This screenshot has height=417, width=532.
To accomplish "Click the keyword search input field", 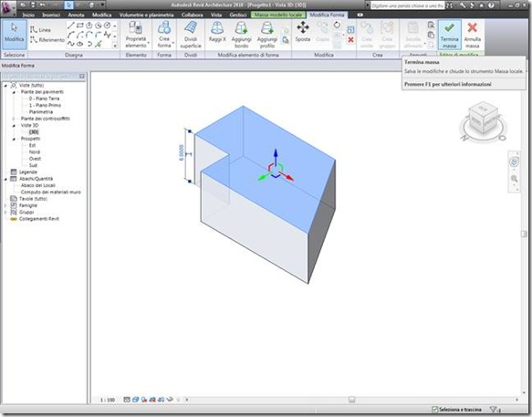I will pos(407,5).
